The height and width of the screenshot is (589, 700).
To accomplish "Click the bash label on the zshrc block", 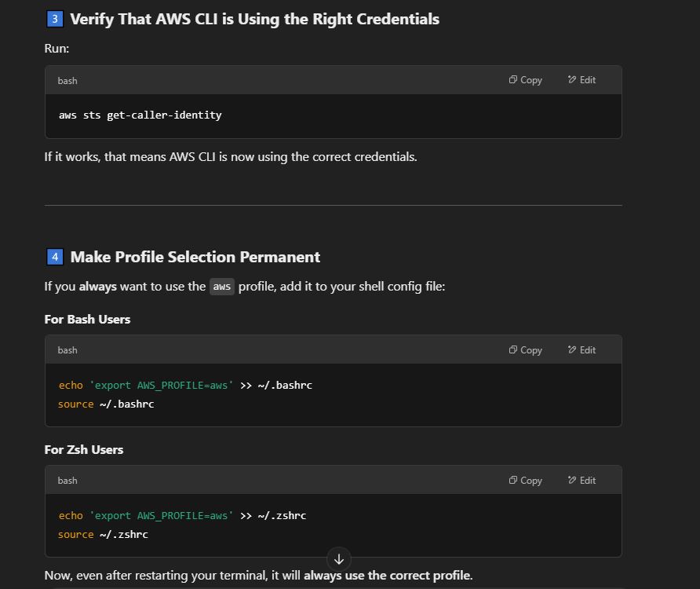I will tap(67, 481).
